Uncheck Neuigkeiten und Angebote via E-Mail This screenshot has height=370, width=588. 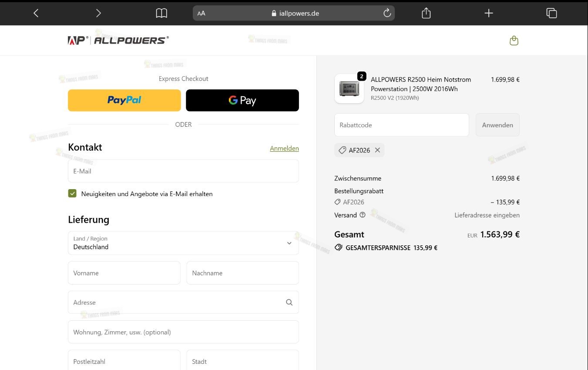point(72,193)
